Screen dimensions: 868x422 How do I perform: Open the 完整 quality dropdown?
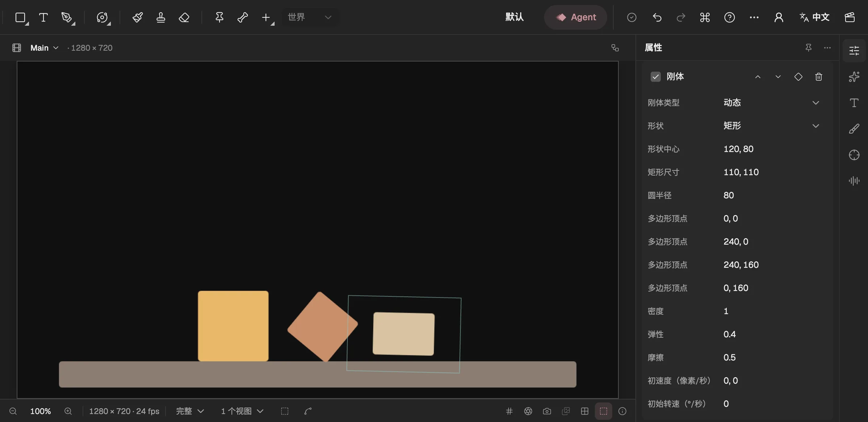click(190, 411)
